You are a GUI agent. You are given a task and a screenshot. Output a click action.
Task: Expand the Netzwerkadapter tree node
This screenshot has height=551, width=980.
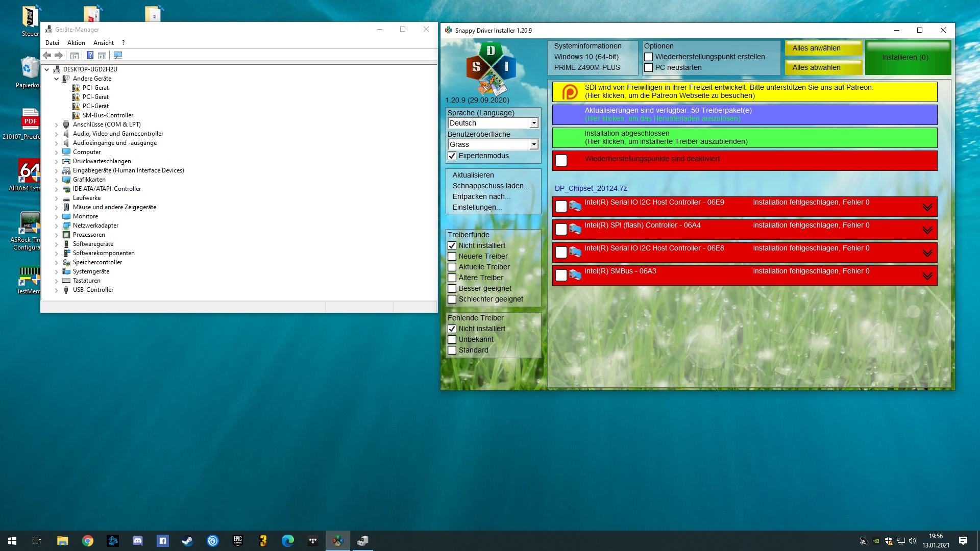(x=57, y=226)
